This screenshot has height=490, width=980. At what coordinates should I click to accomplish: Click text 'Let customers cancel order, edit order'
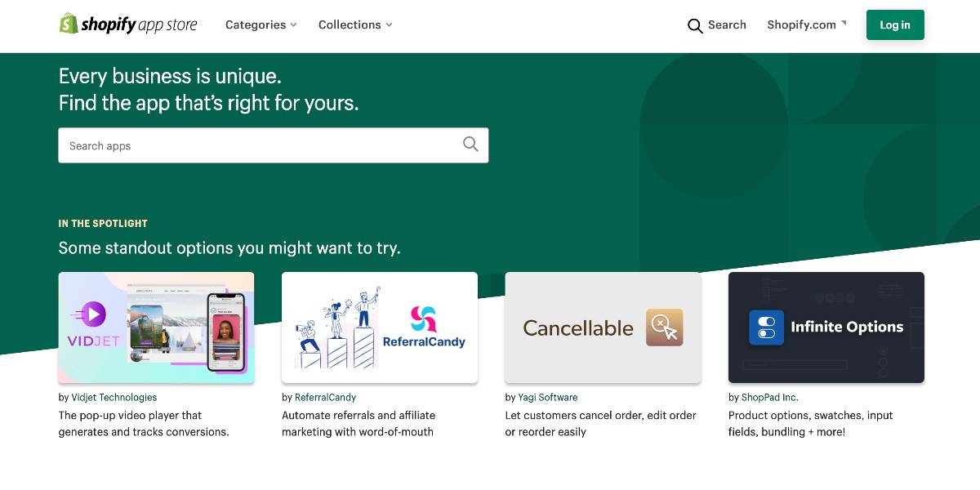coord(601,415)
